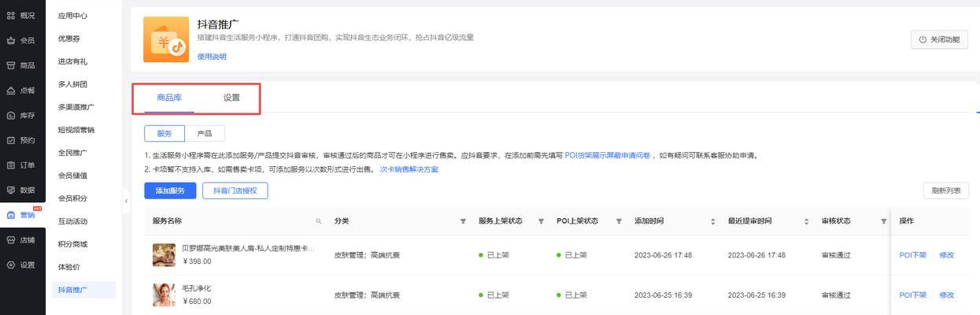Image resolution: width=980 pixels, height=315 pixels.
Task: Click the 添加服务 button
Action: [x=170, y=191]
